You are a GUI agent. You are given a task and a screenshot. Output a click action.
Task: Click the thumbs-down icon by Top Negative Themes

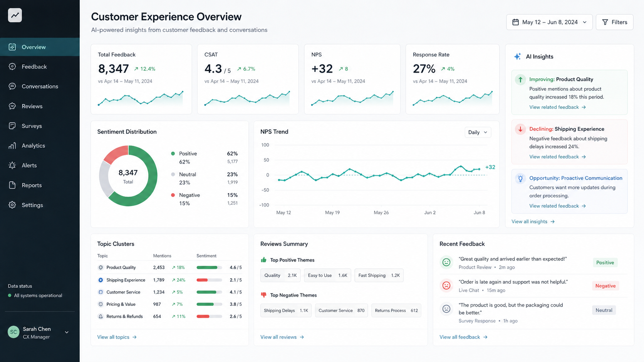click(x=263, y=295)
